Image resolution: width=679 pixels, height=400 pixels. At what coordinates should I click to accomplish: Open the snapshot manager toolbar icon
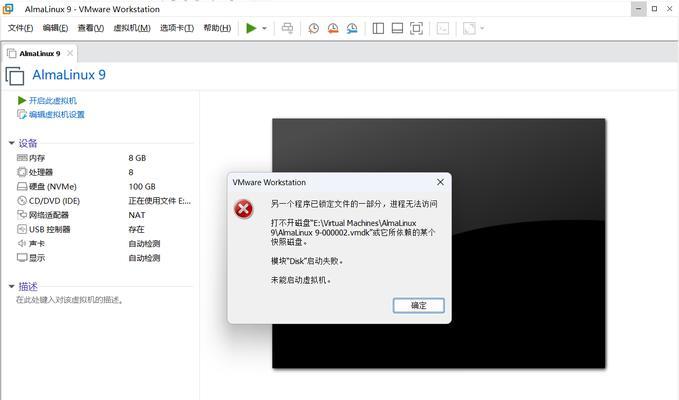coord(352,28)
